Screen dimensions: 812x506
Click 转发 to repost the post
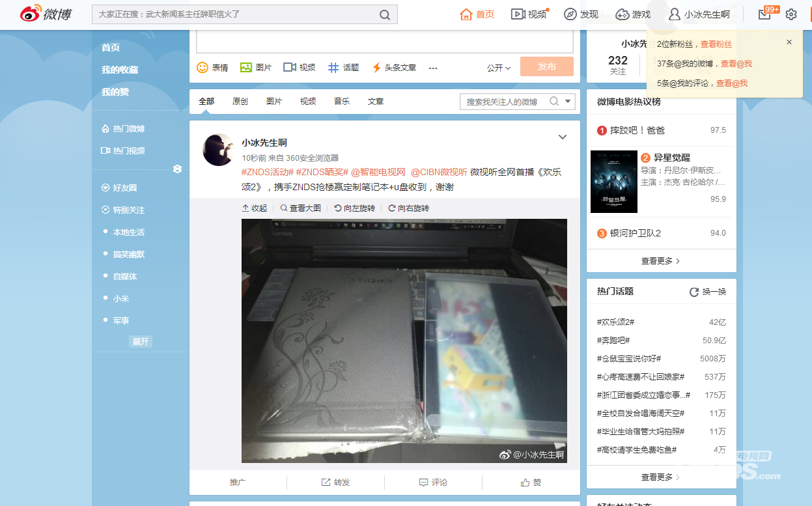pos(335,483)
